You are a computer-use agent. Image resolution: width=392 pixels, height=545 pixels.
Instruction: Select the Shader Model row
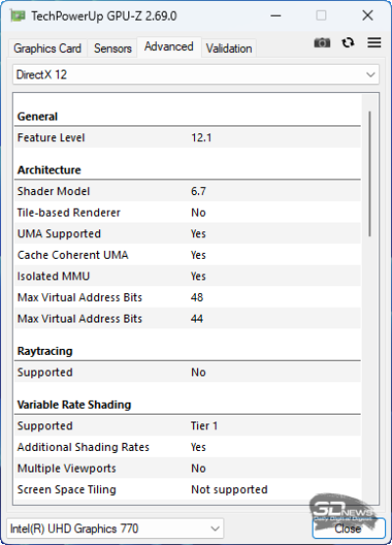pyautogui.click(x=187, y=191)
